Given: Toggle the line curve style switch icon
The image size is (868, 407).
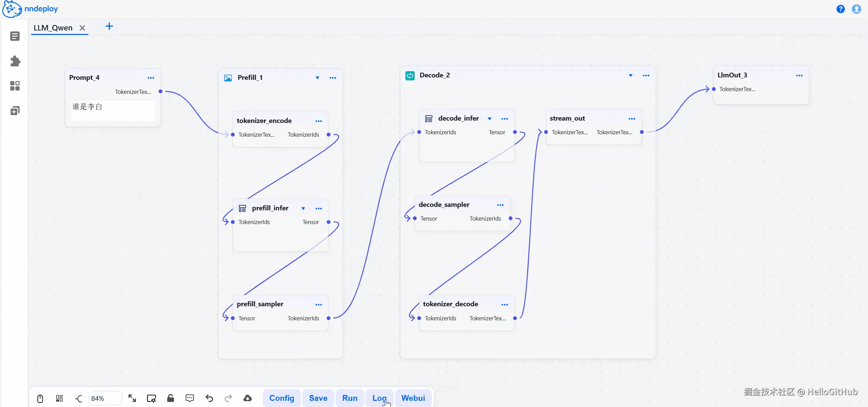Looking at the screenshot, I should [x=79, y=398].
